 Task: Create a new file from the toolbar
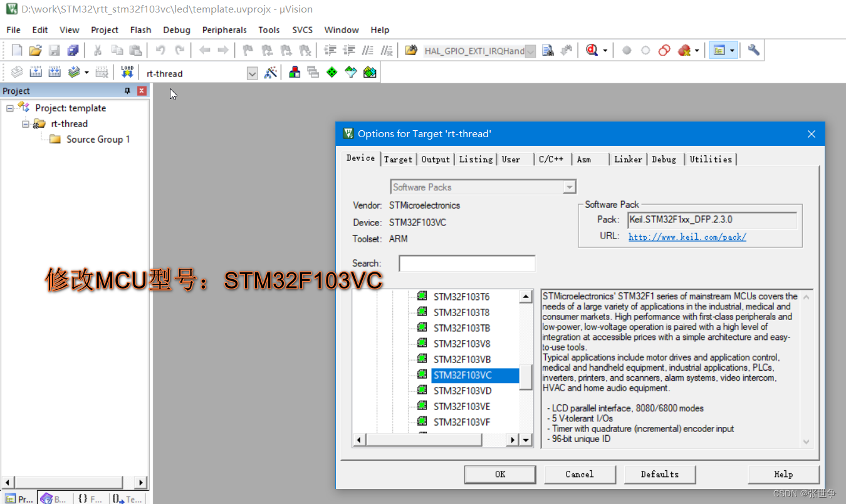(x=17, y=51)
